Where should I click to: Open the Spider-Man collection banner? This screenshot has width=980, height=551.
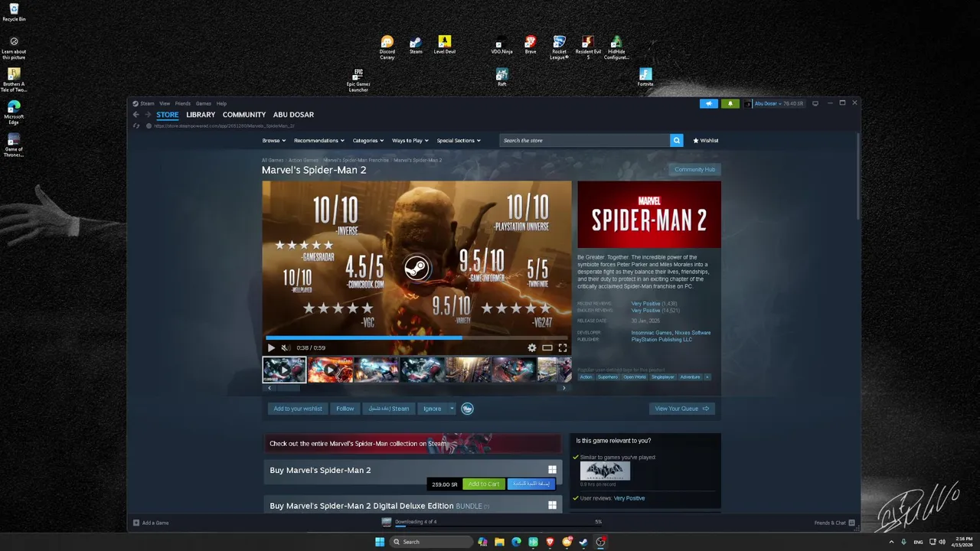point(413,443)
